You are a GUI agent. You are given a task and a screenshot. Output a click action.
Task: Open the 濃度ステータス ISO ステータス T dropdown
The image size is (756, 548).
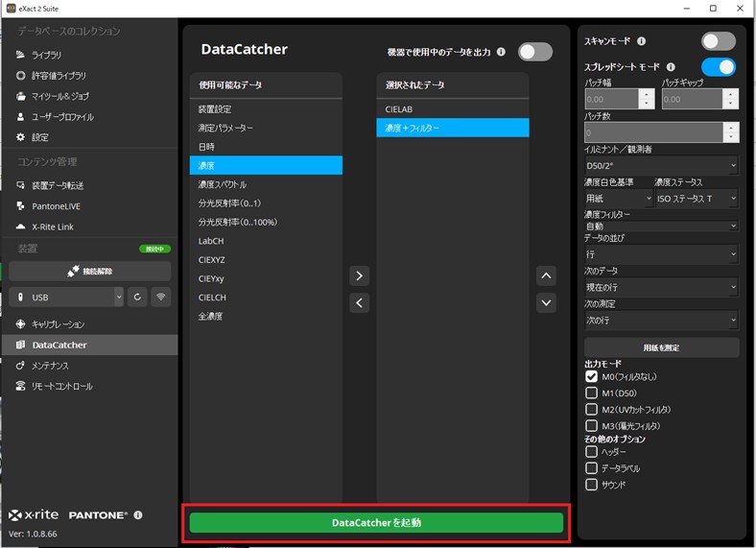pyautogui.click(x=697, y=199)
